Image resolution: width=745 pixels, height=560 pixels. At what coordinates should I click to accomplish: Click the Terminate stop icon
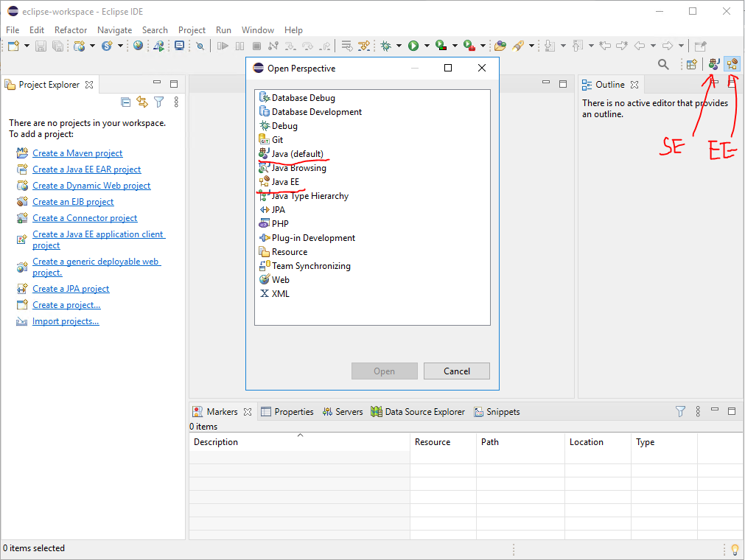tap(256, 46)
